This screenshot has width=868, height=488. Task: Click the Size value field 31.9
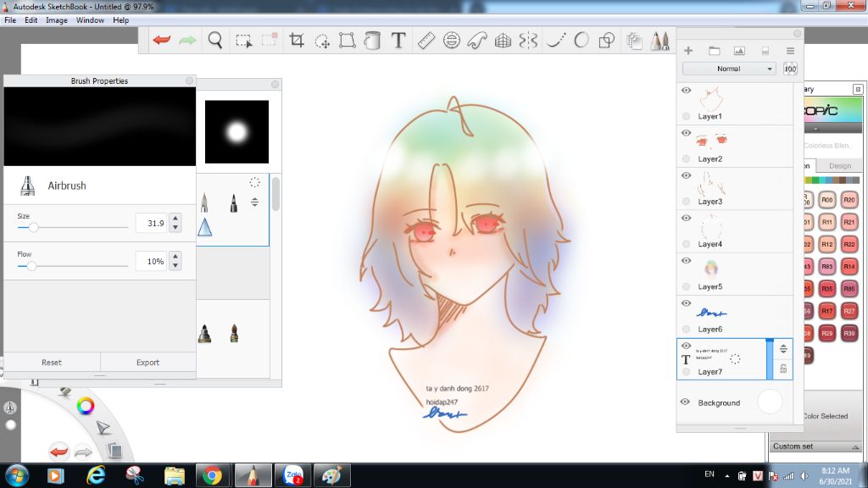(x=151, y=223)
